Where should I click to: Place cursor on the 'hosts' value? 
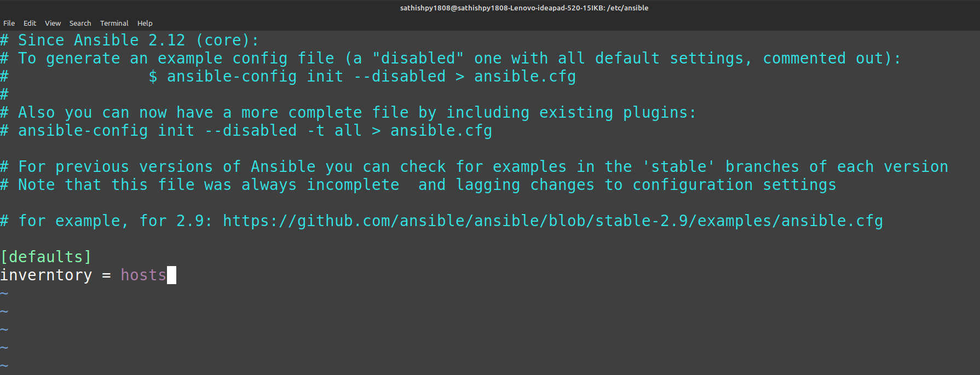[143, 275]
